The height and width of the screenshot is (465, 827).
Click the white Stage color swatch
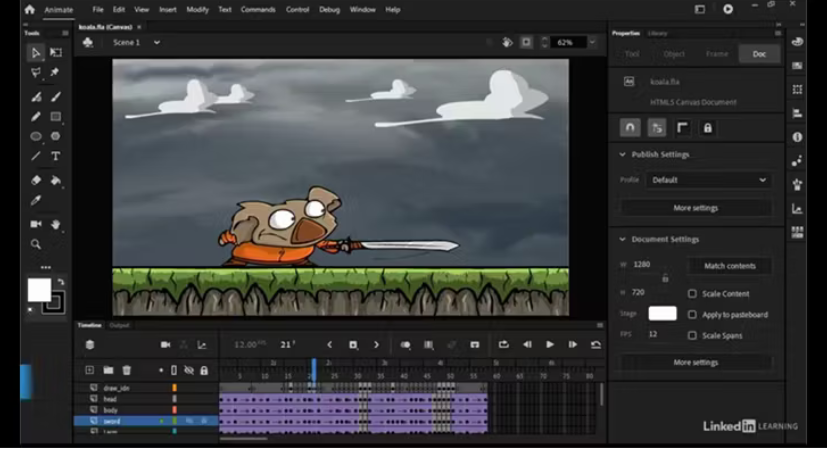(x=662, y=313)
